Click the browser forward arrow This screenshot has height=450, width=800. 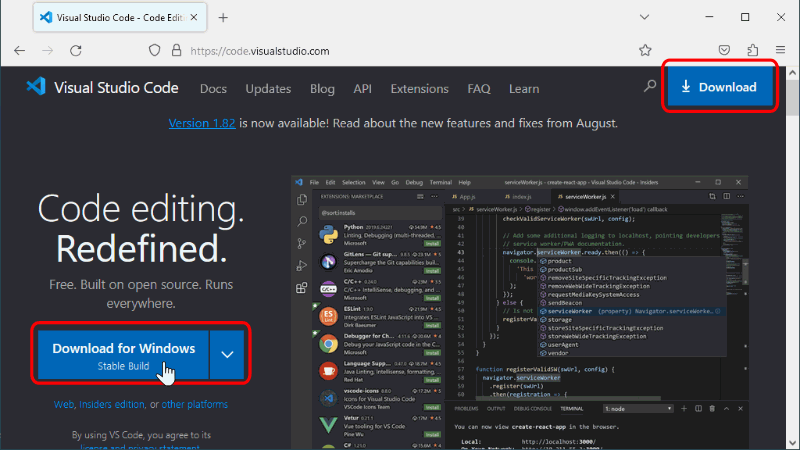(x=47, y=51)
